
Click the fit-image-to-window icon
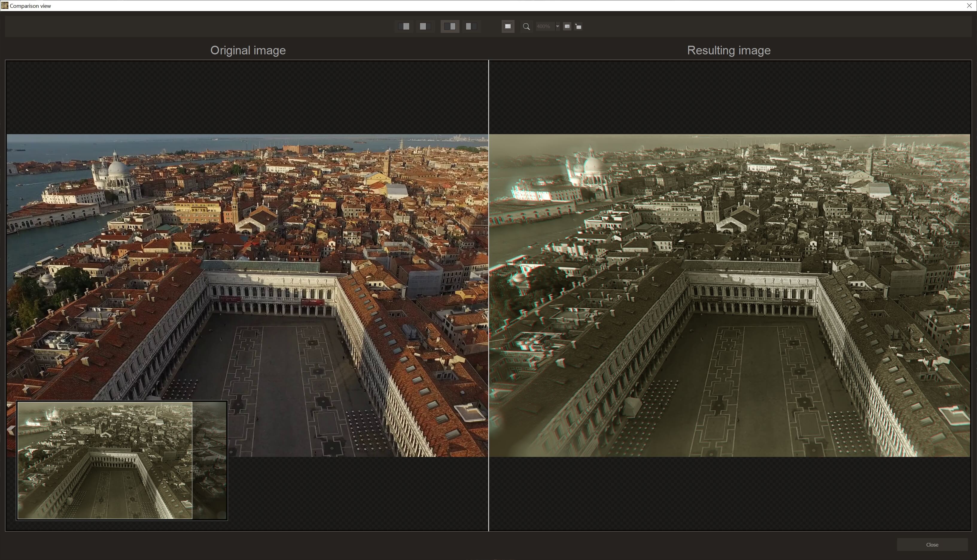coord(567,26)
